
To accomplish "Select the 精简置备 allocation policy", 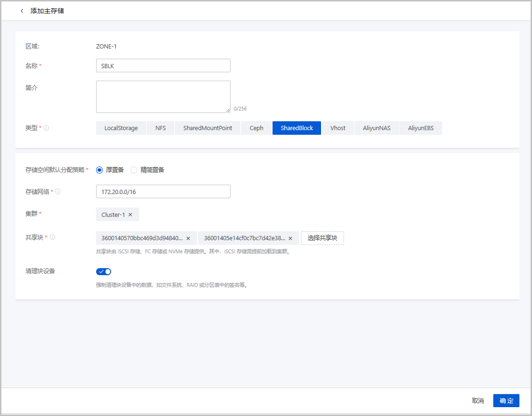I will click(x=133, y=170).
